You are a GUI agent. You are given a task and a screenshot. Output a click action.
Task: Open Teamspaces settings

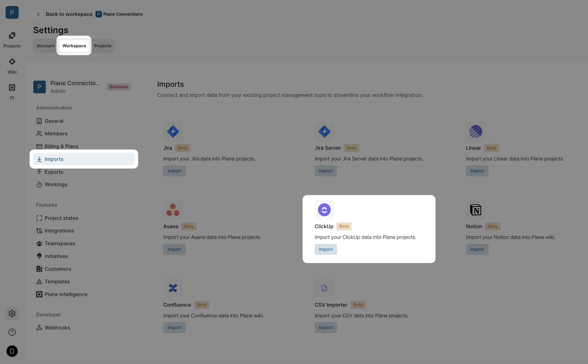(x=84, y=243)
